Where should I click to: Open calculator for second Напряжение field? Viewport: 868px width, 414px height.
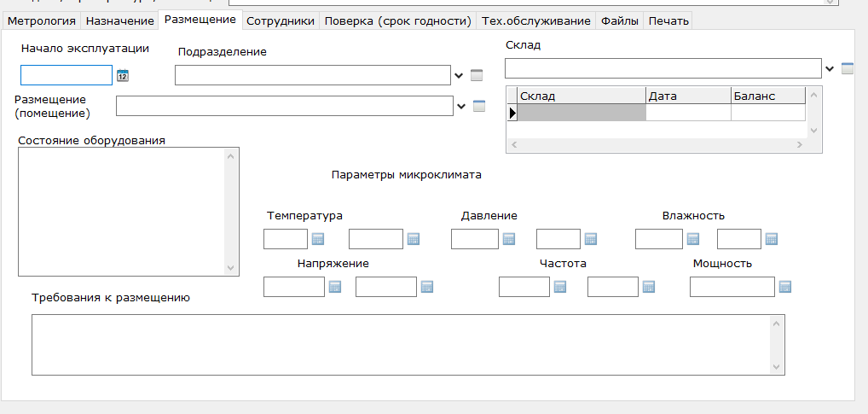427,287
